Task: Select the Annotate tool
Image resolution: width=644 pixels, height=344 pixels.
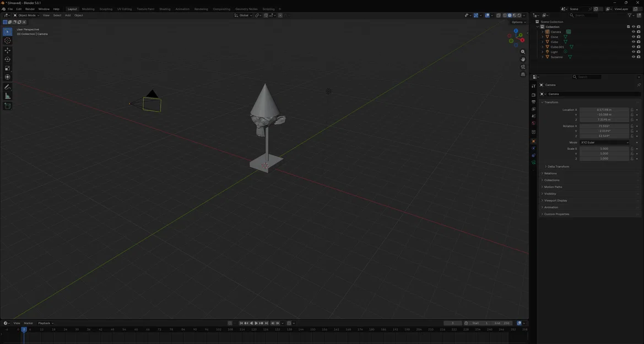Action: point(7,87)
